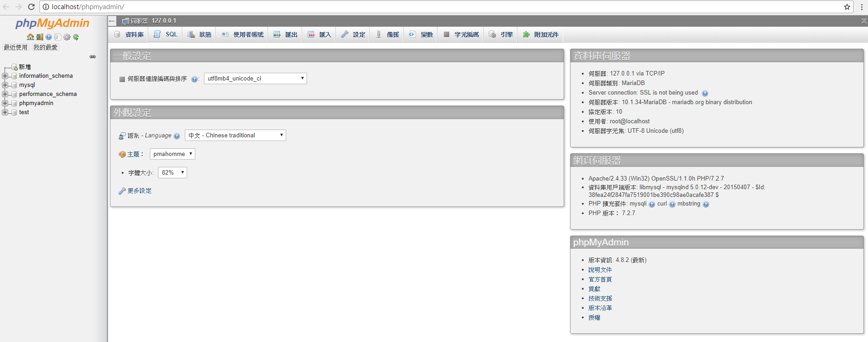Click the 我的最愛 (Favorites) button
This screenshot has width=868, height=342.
coord(45,47)
